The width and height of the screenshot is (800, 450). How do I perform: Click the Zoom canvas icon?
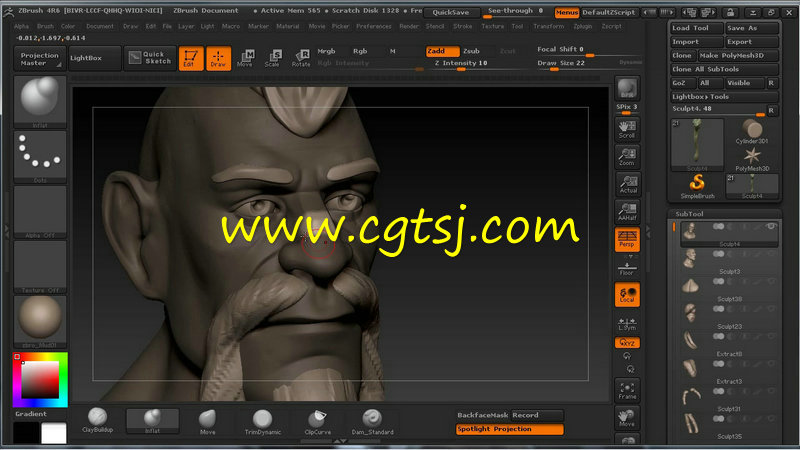[x=627, y=157]
